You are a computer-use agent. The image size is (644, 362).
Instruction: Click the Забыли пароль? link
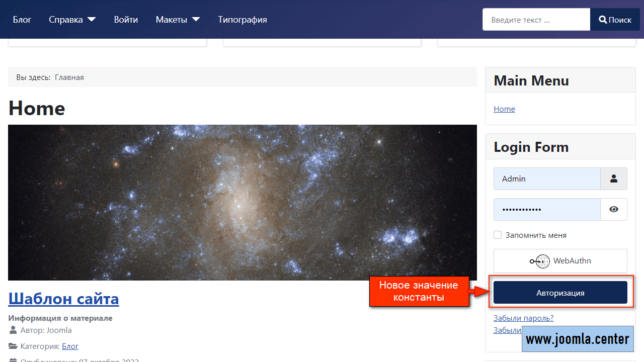pyautogui.click(x=523, y=318)
